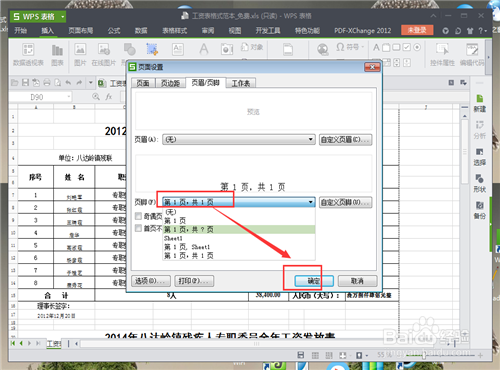
Task: Click the camera icon in the ribbon
Action: click(x=227, y=50)
